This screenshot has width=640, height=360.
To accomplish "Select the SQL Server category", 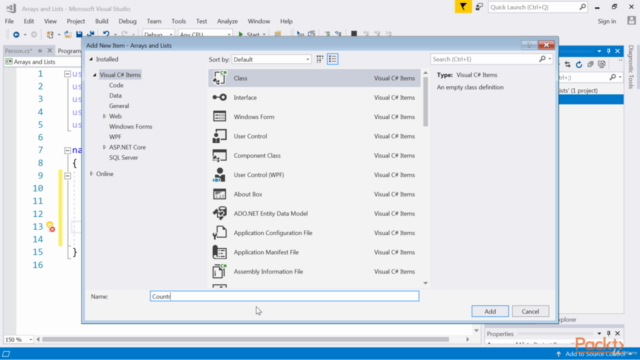I will (124, 158).
